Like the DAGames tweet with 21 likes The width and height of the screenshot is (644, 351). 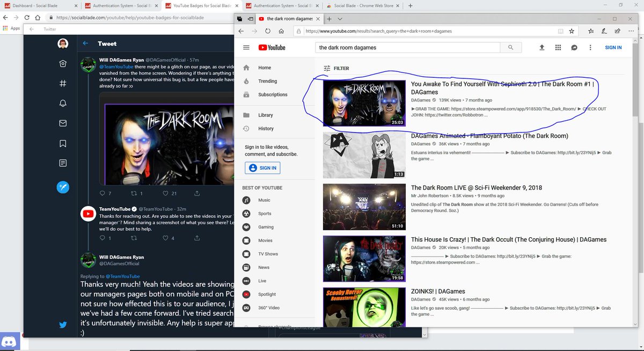pyautogui.click(x=166, y=193)
